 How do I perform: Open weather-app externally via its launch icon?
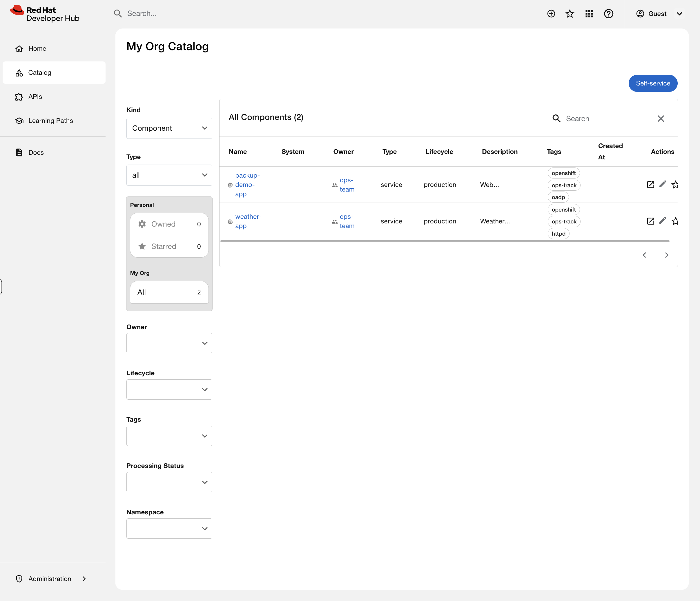[651, 221]
